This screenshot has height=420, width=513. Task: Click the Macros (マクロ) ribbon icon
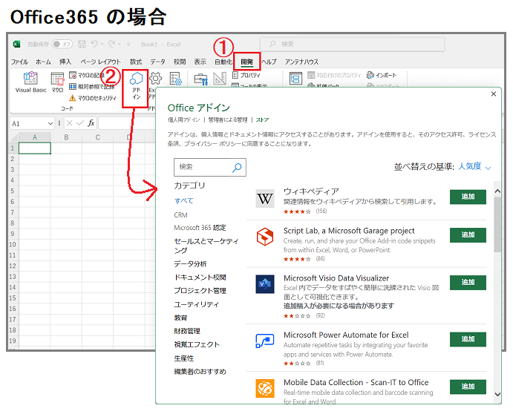point(57,79)
